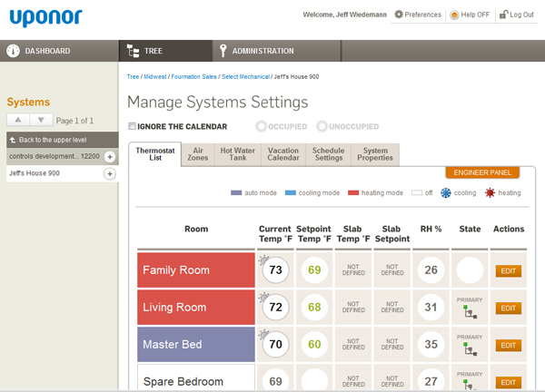Image resolution: width=545 pixels, height=392 pixels.
Task: Enable Ignore the Calendar checkbox
Action: click(x=132, y=126)
